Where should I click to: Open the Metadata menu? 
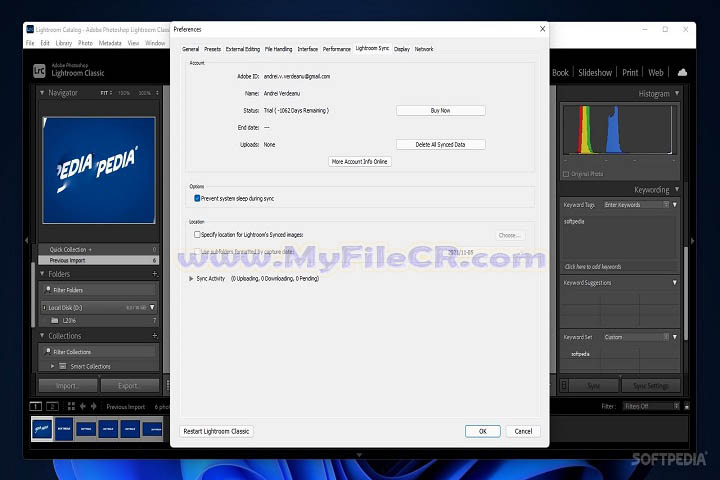click(x=110, y=43)
